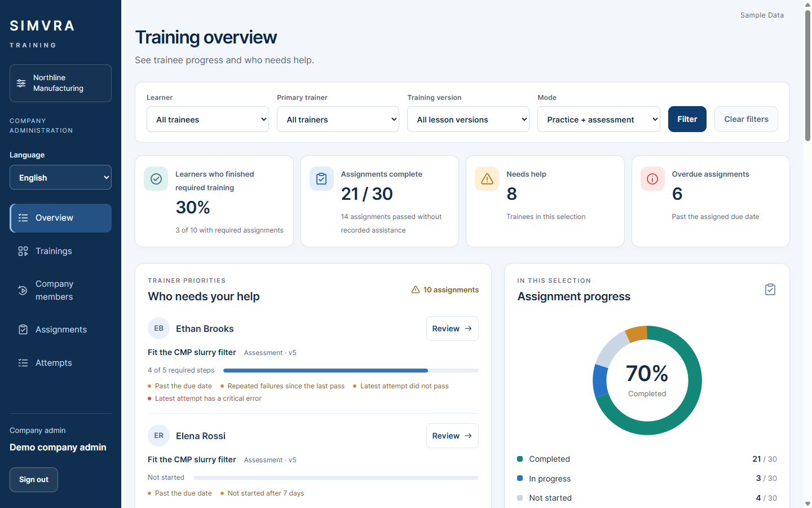Click Latest attempt did not pass note
The width and height of the screenshot is (812, 508).
coord(404,386)
